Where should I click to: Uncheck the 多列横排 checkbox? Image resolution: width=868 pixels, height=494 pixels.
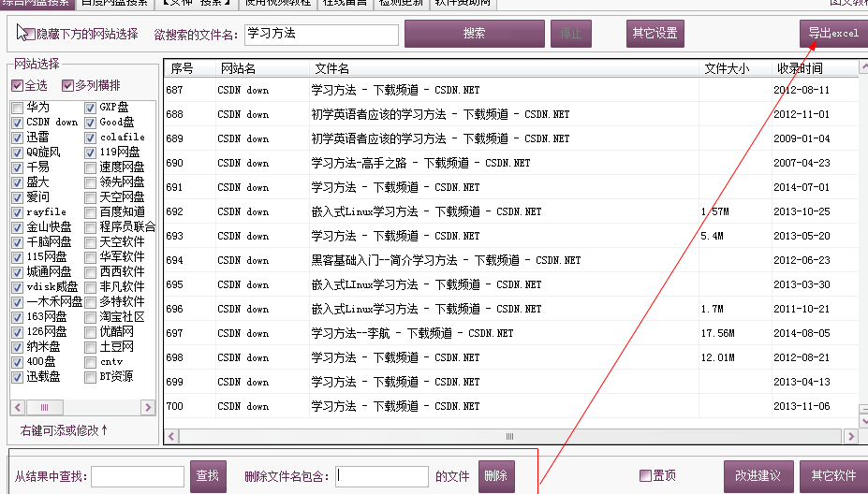(67, 86)
